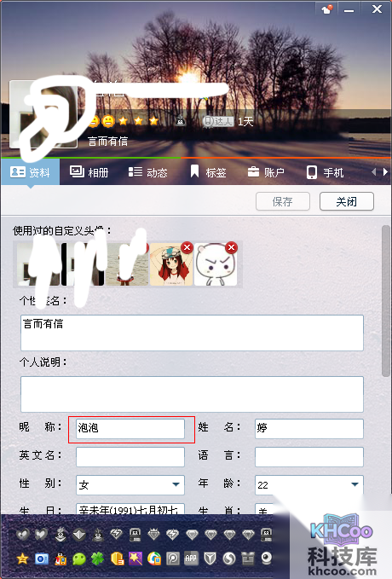Open the skin changer shirt icon

(326, 9)
